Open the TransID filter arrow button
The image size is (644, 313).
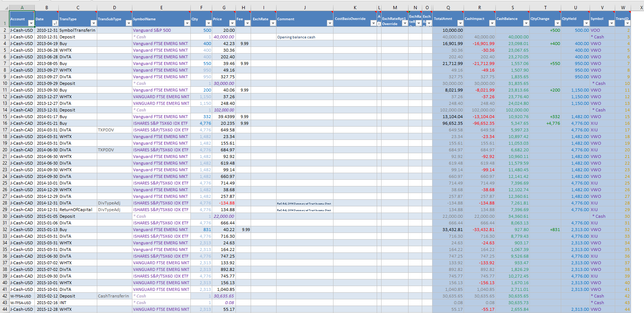(627, 23)
